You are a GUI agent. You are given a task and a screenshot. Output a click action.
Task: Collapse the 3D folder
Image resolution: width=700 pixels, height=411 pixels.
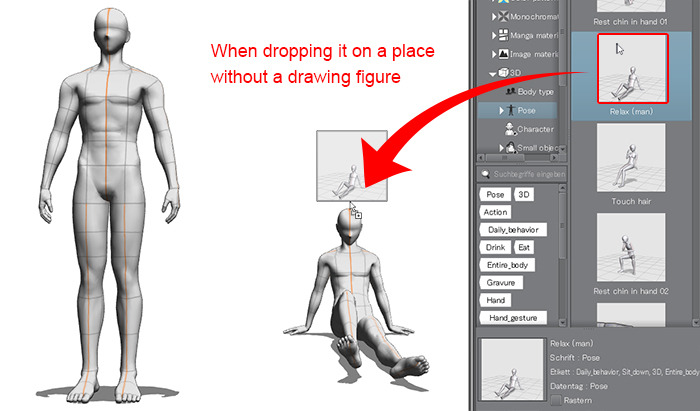(493, 74)
